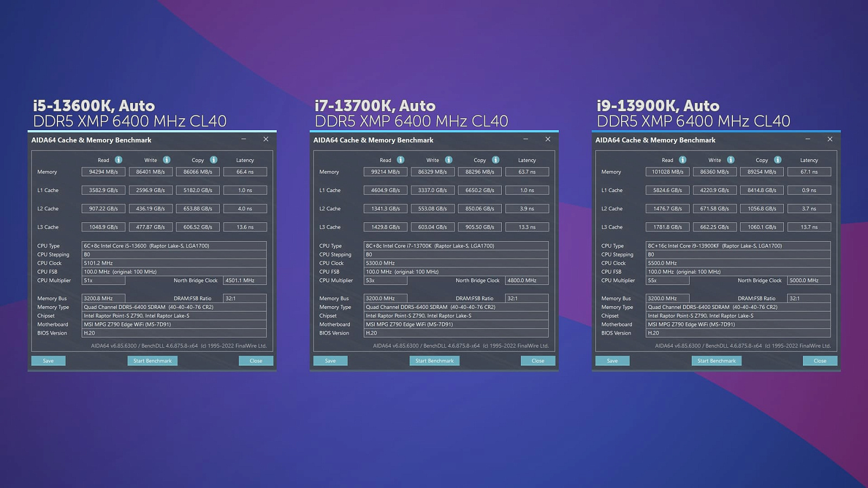Image resolution: width=868 pixels, height=488 pixels.
Task: Click L2 cache read 907.22 GB/s
Action: tap(104, 209)
